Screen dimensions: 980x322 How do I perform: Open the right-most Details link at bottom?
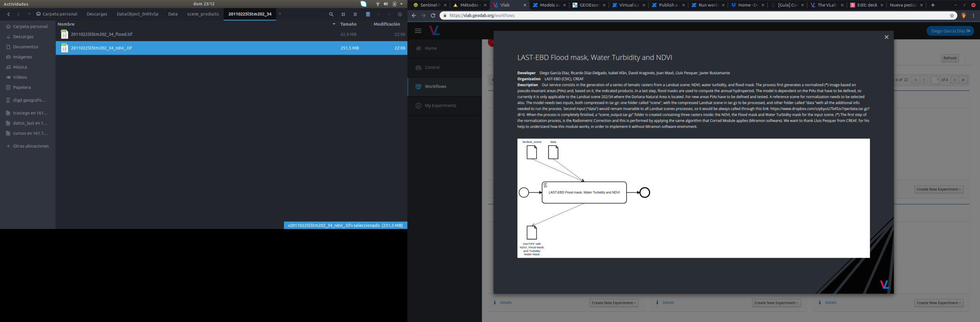831,302
